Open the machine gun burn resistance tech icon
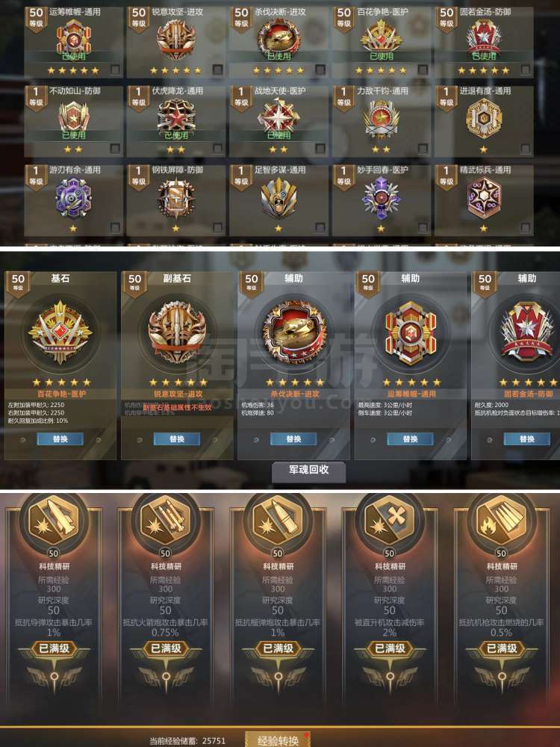Screen dimensions: 560x747 point(501,520)
